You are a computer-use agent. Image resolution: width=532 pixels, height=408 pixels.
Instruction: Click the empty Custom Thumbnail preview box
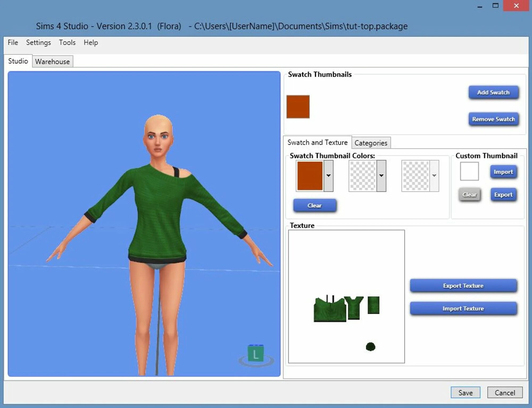(469, 171)
